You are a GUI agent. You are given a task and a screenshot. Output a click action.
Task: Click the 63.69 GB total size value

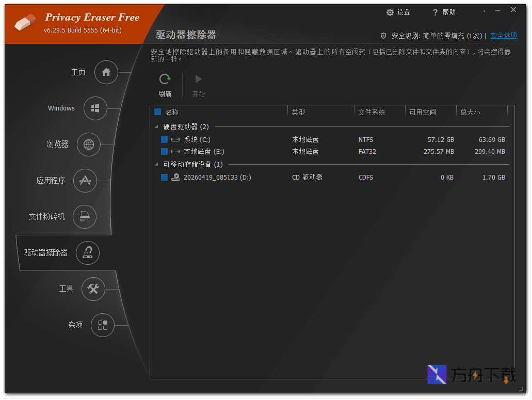click(x=492, y=140)
